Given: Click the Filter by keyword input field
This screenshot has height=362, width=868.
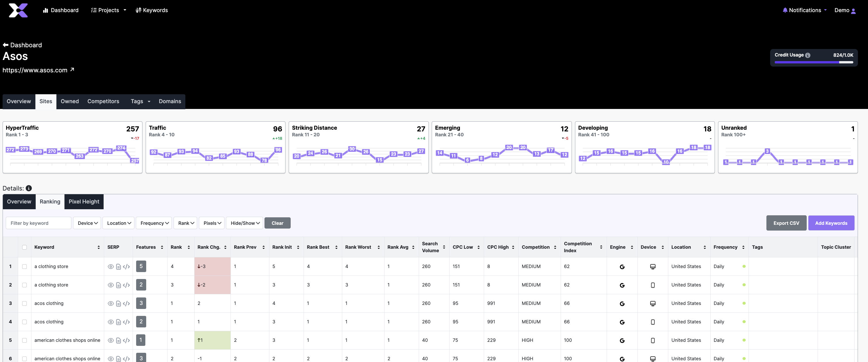Looking at the screenshot, I should pyautogui.click(x=38, y=223).
